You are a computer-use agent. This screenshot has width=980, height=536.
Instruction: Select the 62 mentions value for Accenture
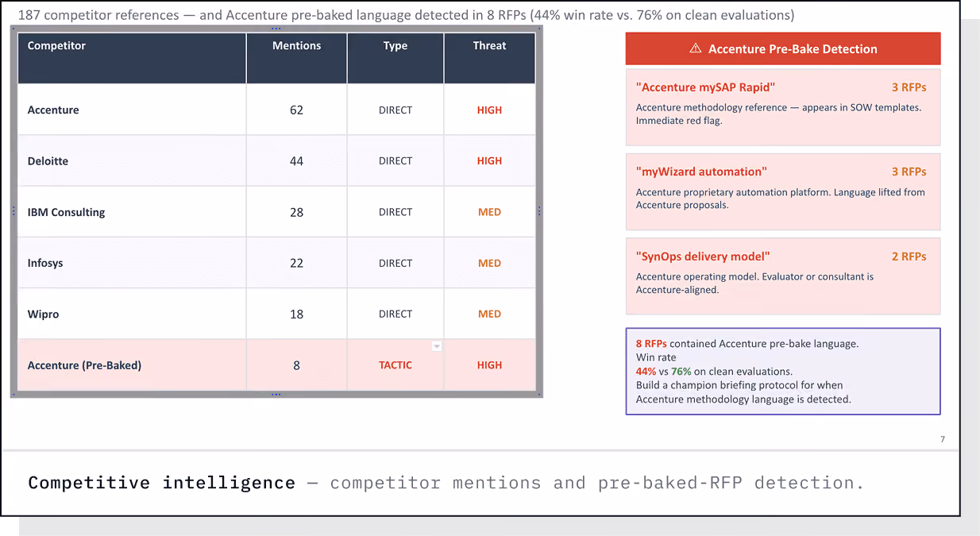click(x=296, y=110)
